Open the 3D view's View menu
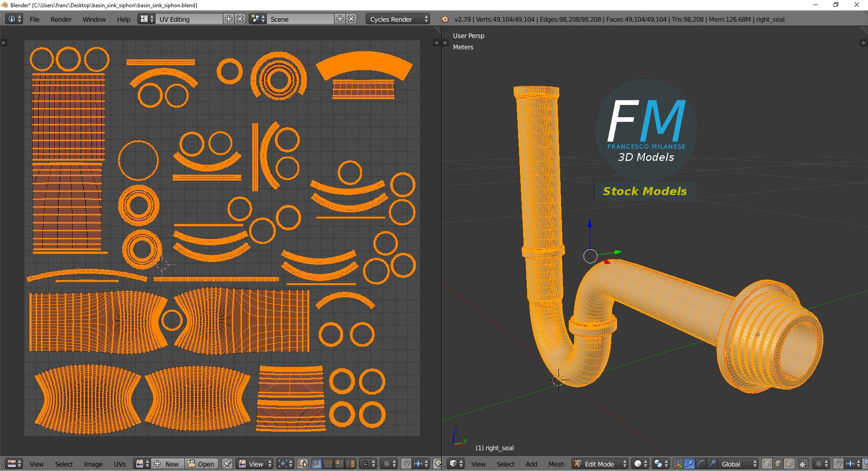Image resolution: width=868 pixels, height=471 pixels. coord(478,464)
